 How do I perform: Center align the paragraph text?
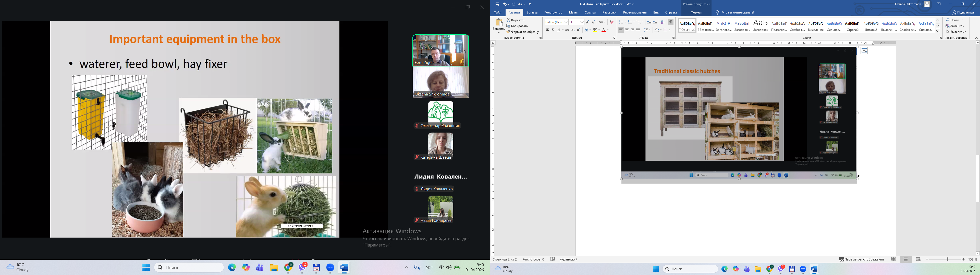[x=627, y=30]
